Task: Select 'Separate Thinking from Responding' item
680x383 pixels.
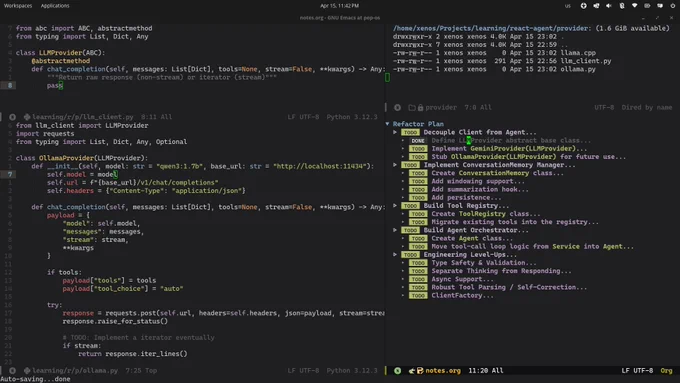Action: click(x=501, y=271)
